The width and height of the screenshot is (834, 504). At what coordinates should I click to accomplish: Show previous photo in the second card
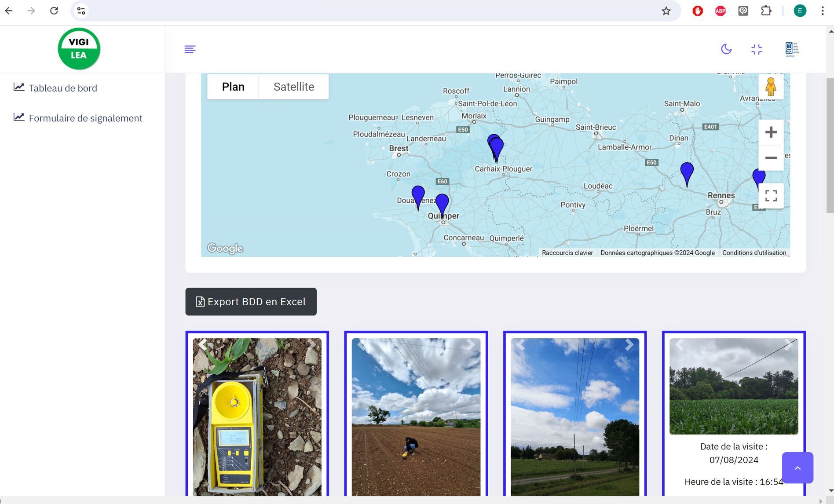point(362,345)
